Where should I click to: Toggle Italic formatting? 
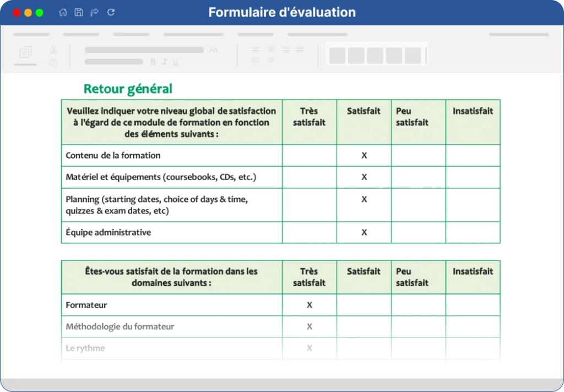[165, 62]
